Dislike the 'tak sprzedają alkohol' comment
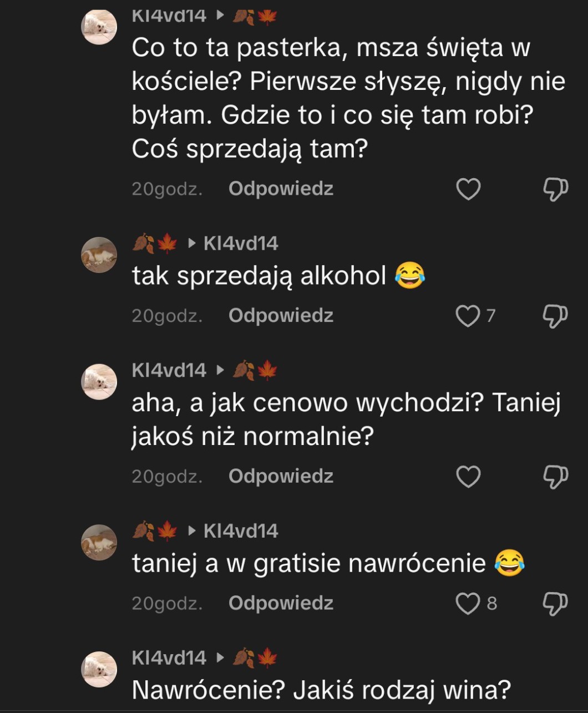The width and height of the screenshot is (588, 713). 555,316
